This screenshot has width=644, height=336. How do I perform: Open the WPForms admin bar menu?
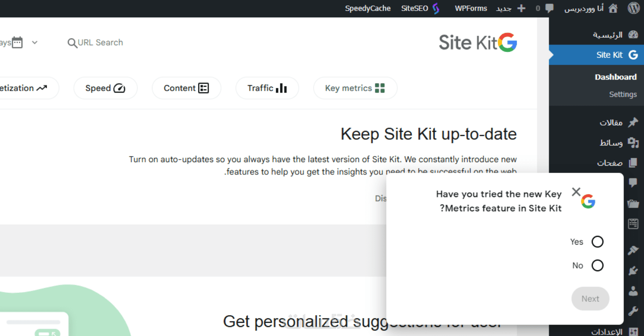tap(471, 8)
